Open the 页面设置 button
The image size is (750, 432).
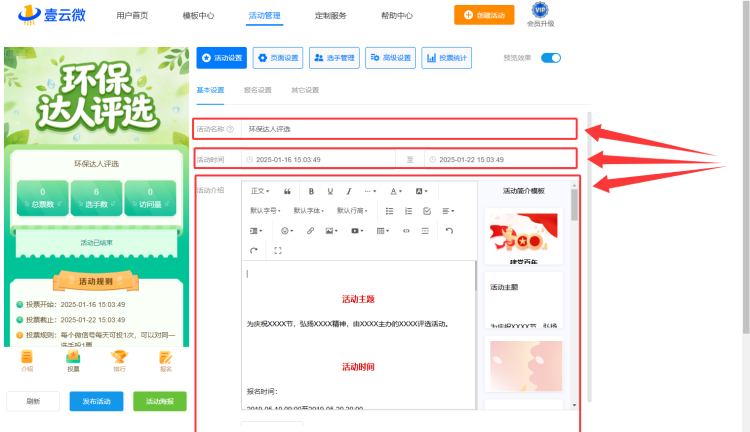coord(278,58)
